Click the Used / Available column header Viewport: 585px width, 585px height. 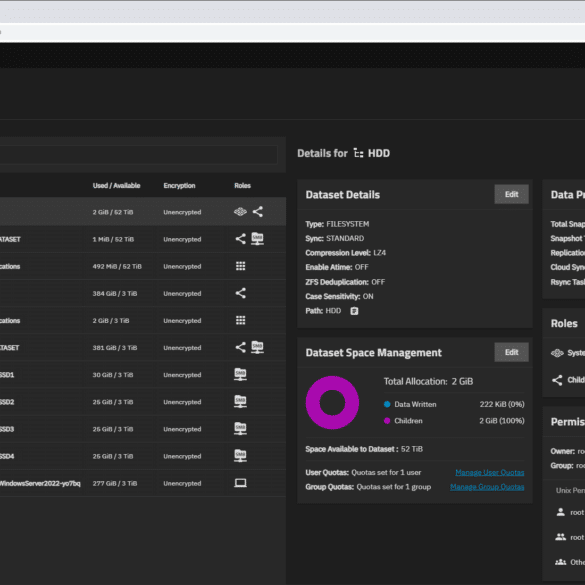pos(116,185)
